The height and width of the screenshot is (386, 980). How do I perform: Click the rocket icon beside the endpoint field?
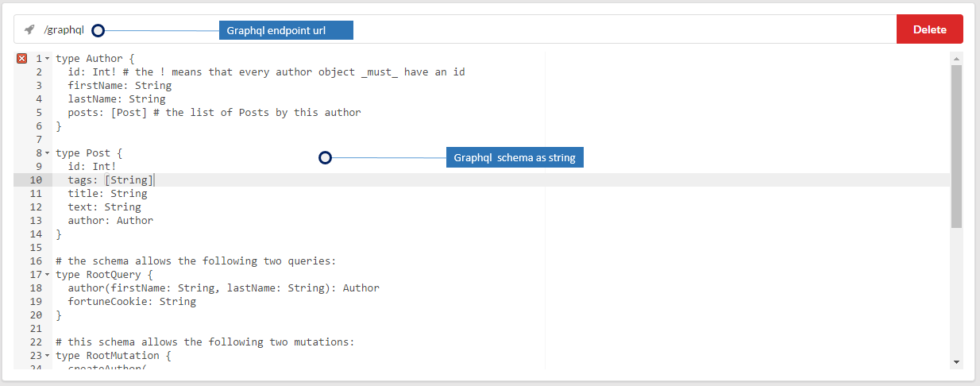[29, 29]
